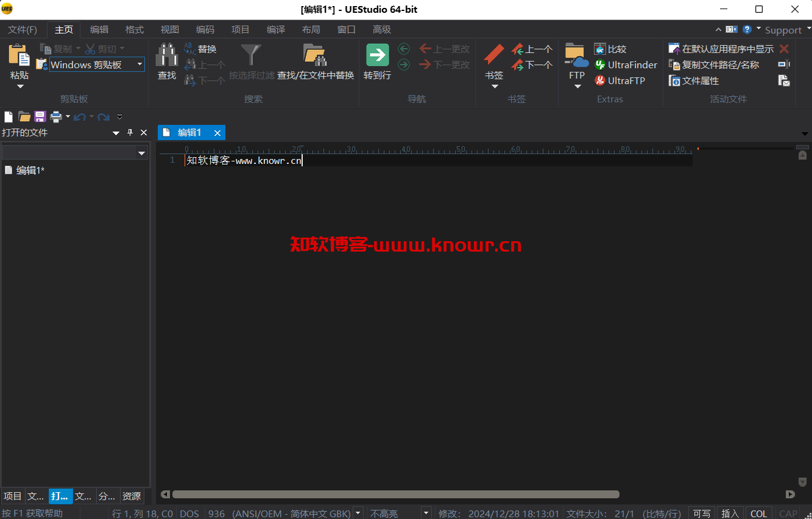Open File Properties (文件属性)
This screenshot has height=519, width=812.
point(694,80)
